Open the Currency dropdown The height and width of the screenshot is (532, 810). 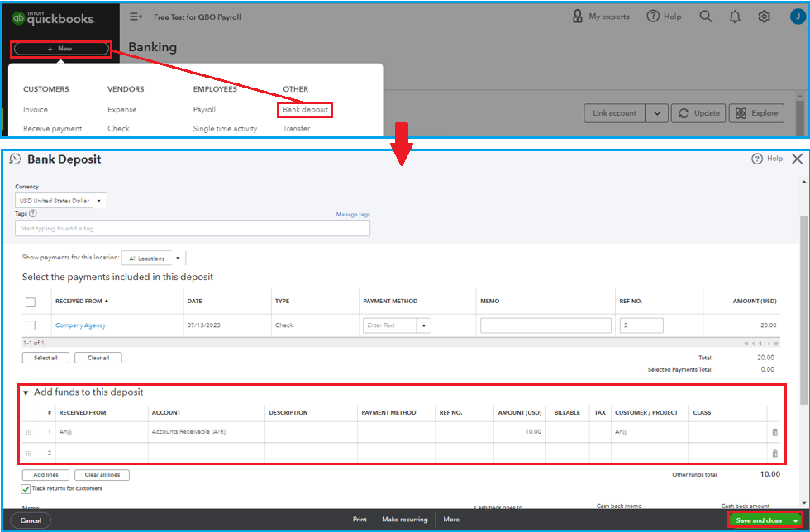click(x=61, y=201)
